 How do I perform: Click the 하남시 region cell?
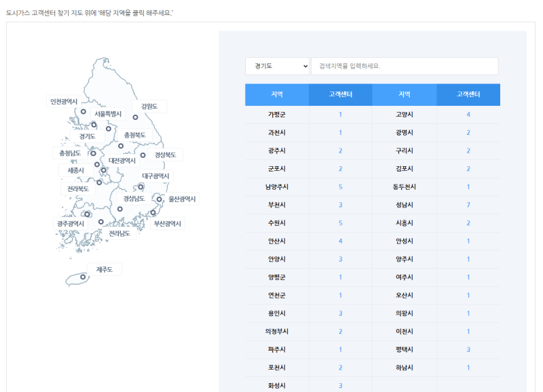405,368
